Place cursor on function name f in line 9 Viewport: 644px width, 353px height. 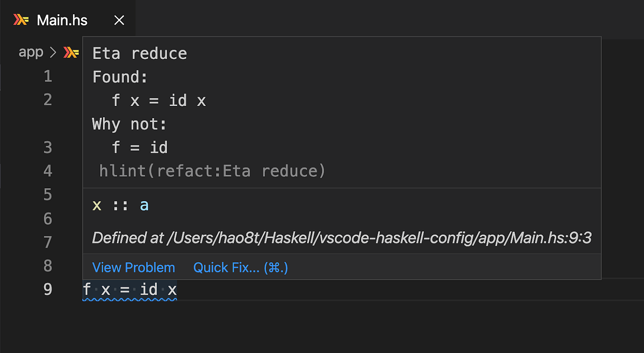87,289
